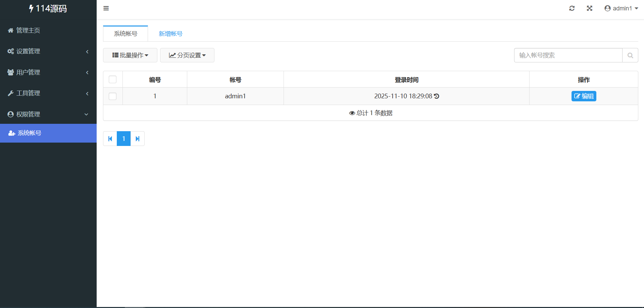Click the history icon beside login time
Viewport: 644px width, 308px height.
point(437,96)
